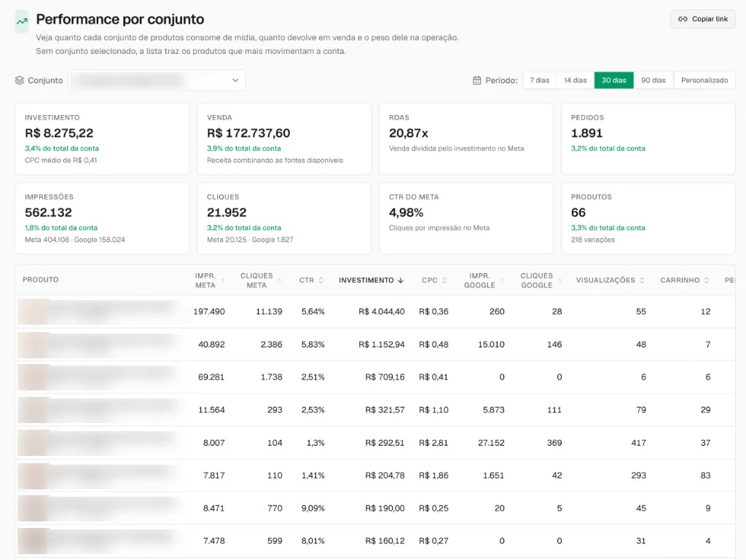This screenshot has width=746, height=560.
Task: Click the Performance por conjunto heading
Action: [x=120, y=19]
